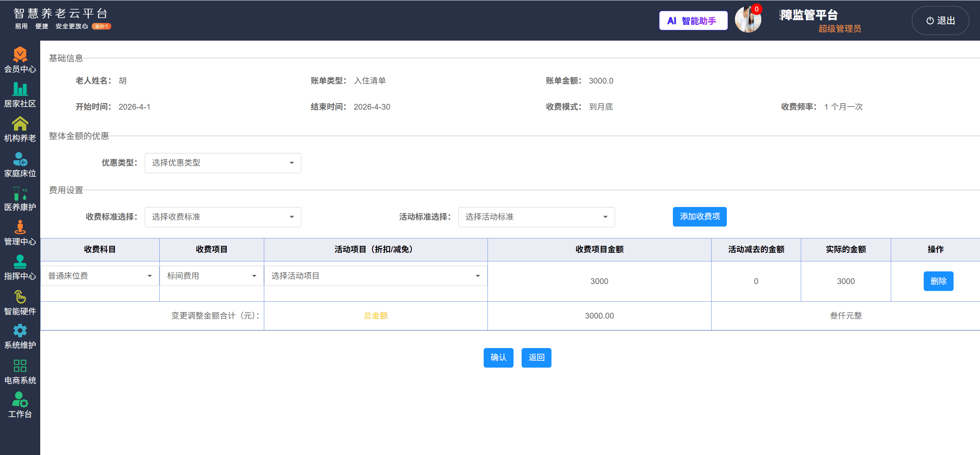This screenshot has height=455, width=980.
Task: Click the 账单金额 value 3000.0
Action: pos(601,81)
